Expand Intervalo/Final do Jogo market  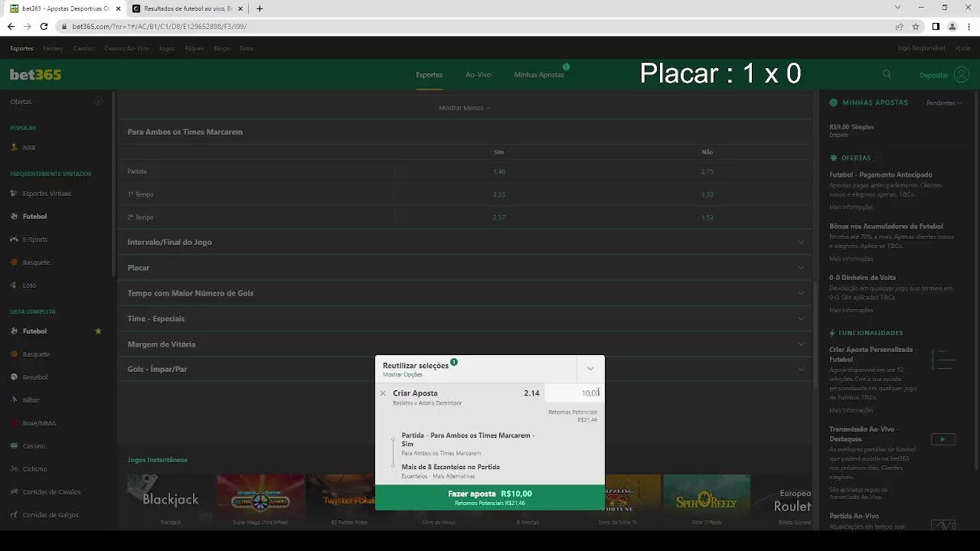coord(465,242)
